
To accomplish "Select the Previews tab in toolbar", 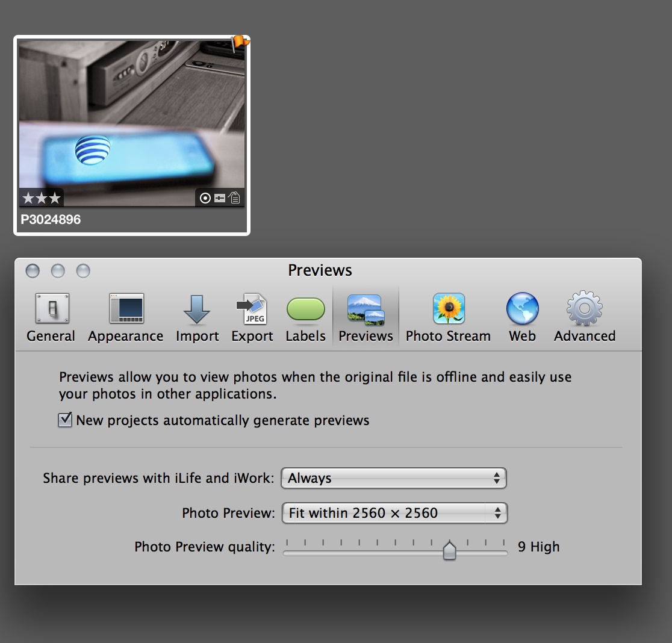I will point(366,318).
